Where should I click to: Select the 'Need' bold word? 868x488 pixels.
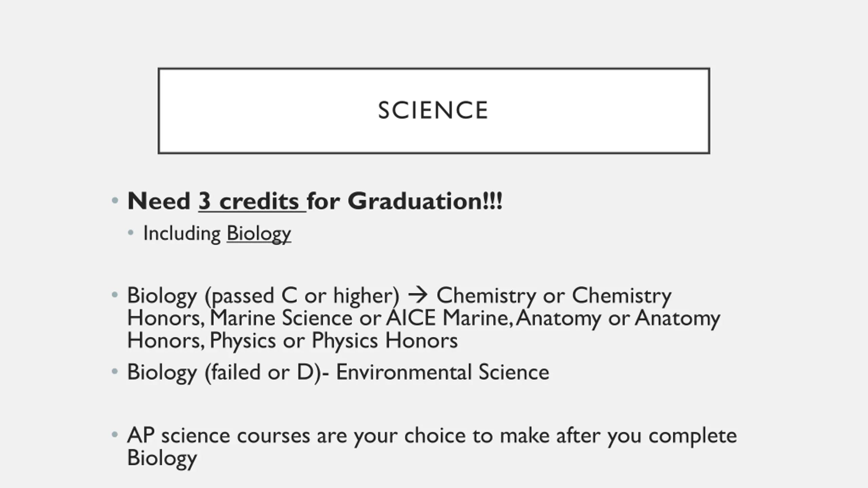pos(159,201)
